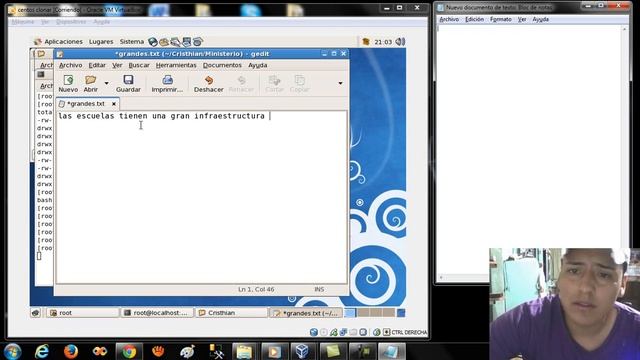Click the second GNOME panel launcher icon
This screenshot has height=360, width=640.
pos(164,42)
